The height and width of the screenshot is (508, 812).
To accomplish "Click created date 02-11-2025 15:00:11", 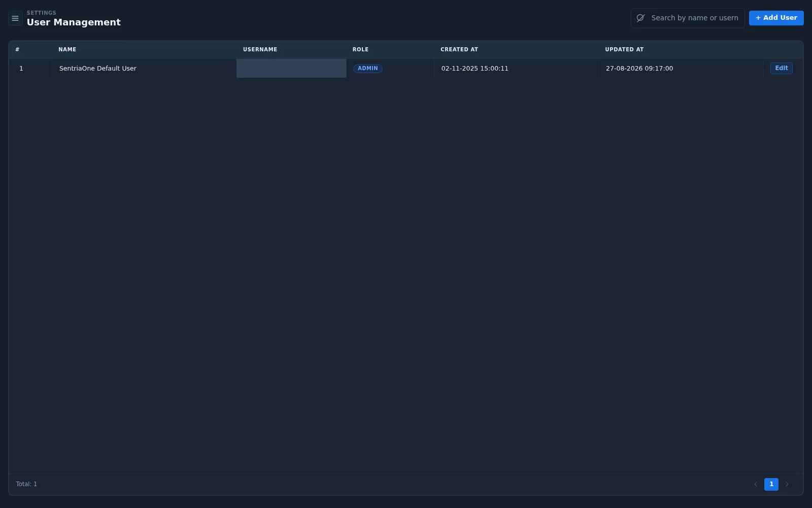I will pyautogui.click(x=475, y=68).
